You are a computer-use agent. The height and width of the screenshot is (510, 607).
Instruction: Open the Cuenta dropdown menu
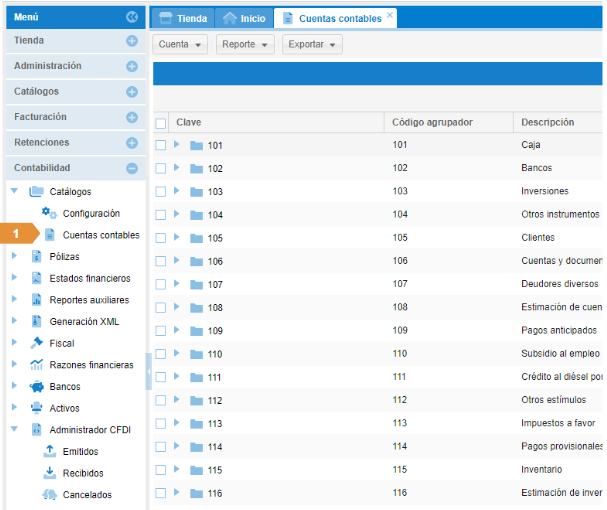pos(181,45)
